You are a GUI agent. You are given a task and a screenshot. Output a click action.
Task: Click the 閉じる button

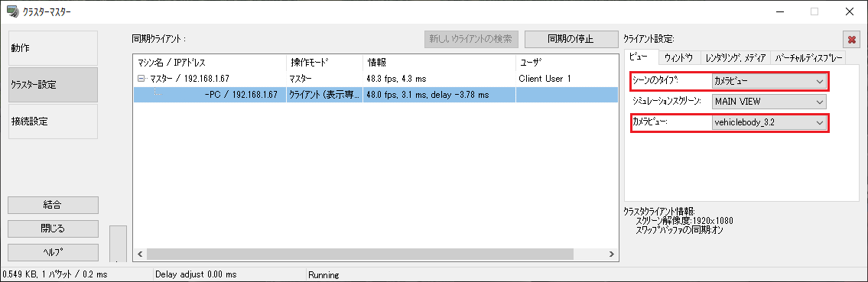(x=53, y=229)
